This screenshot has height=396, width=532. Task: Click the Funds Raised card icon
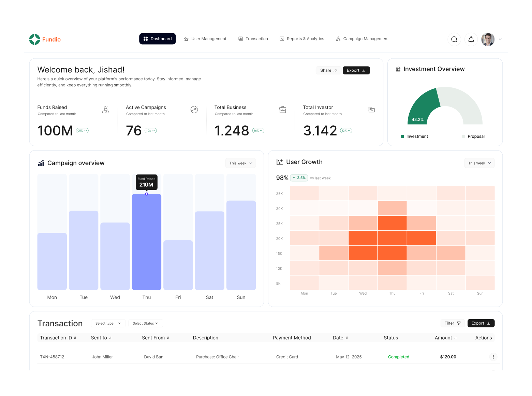click(x=106, y=110)
